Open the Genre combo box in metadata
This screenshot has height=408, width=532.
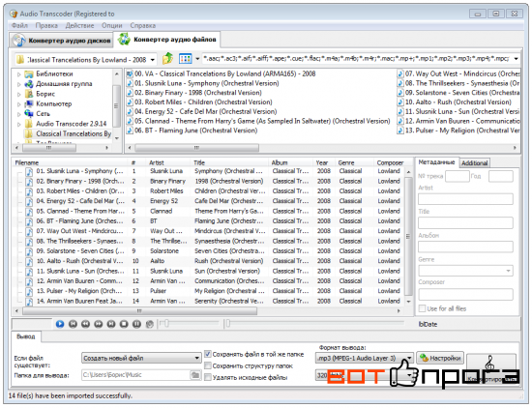(465, 271)
